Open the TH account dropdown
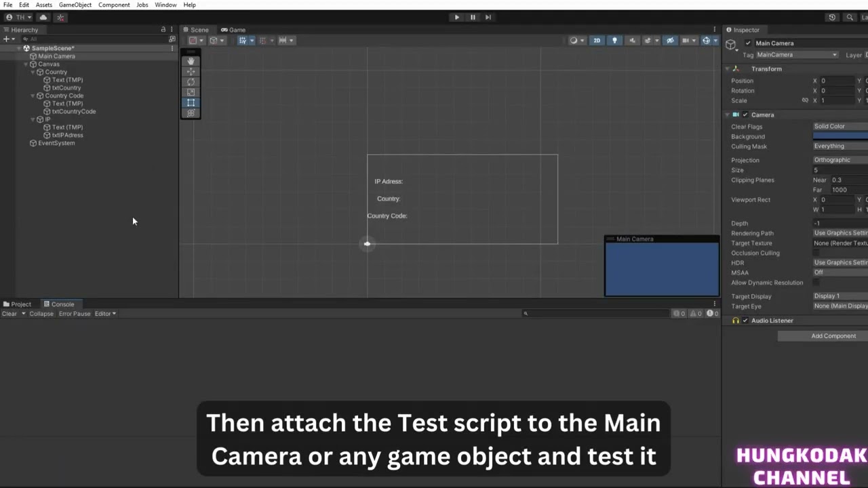Viewport: 868px width, 488px height. (x=18, y=17)
